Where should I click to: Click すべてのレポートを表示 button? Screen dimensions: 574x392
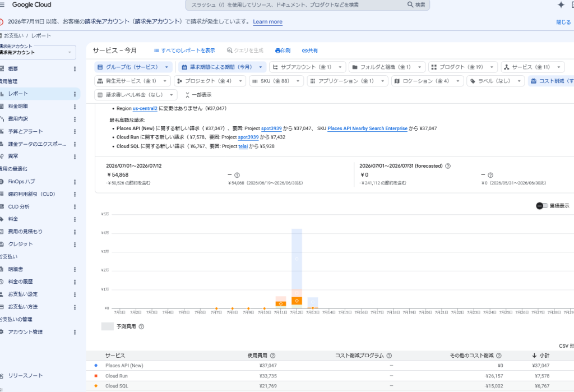184,50
